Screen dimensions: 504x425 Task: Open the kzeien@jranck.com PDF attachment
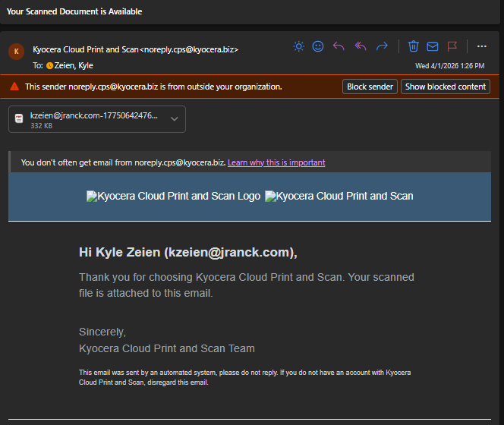(93, 116)
